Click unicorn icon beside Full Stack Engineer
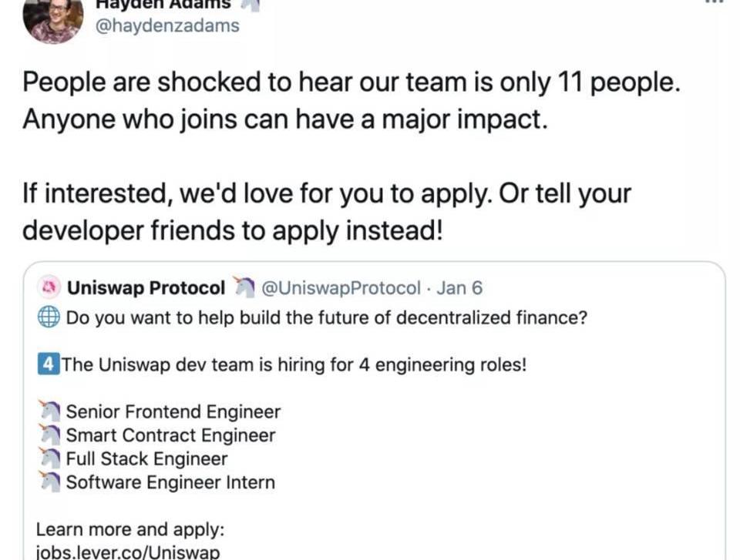This screenshot has width=740, height=560. (49, 460)
